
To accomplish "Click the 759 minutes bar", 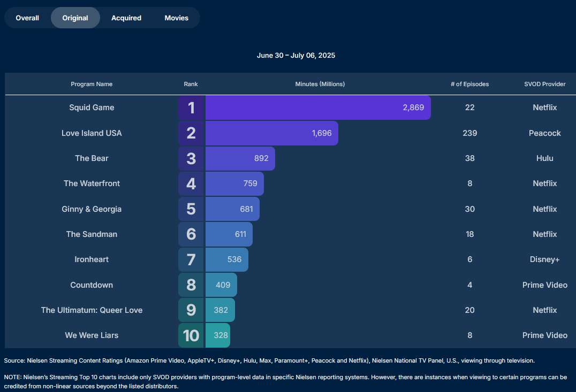I will click(234, 183).
